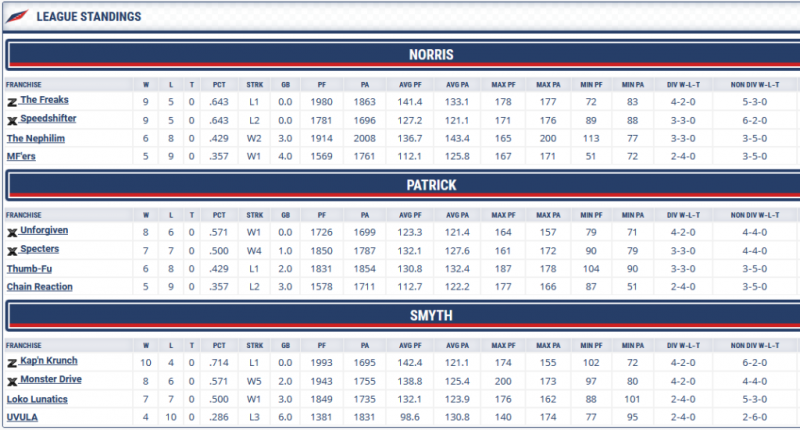Click the league logo beside League Standings

point(17,17)
